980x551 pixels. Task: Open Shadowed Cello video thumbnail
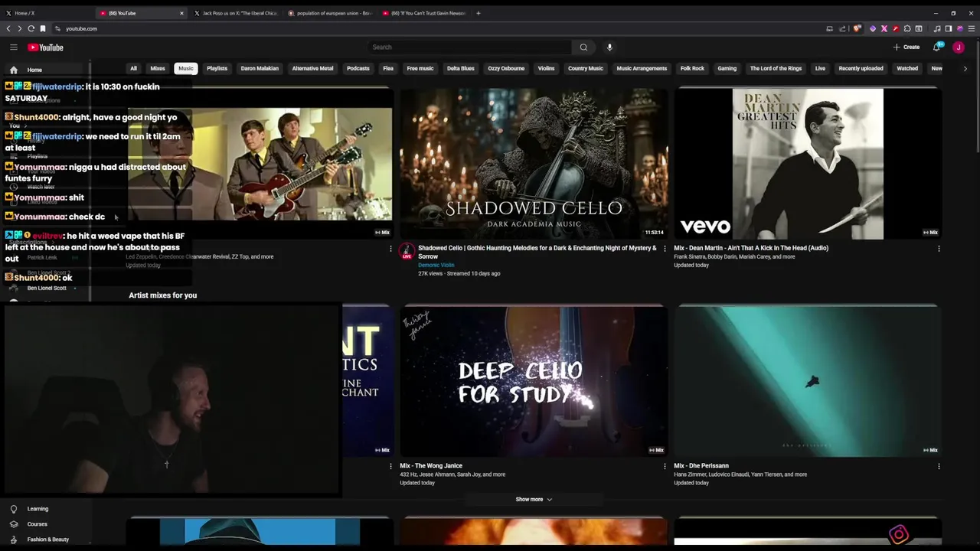(534, 164)
